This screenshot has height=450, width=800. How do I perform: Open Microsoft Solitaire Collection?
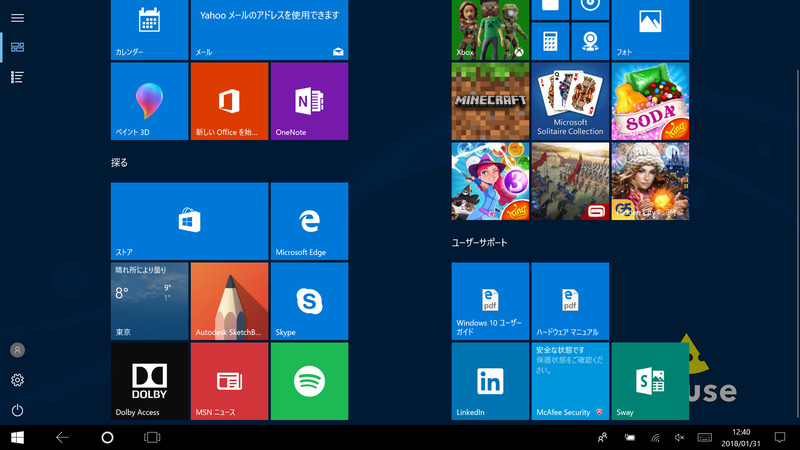click(x=570, y=101)
